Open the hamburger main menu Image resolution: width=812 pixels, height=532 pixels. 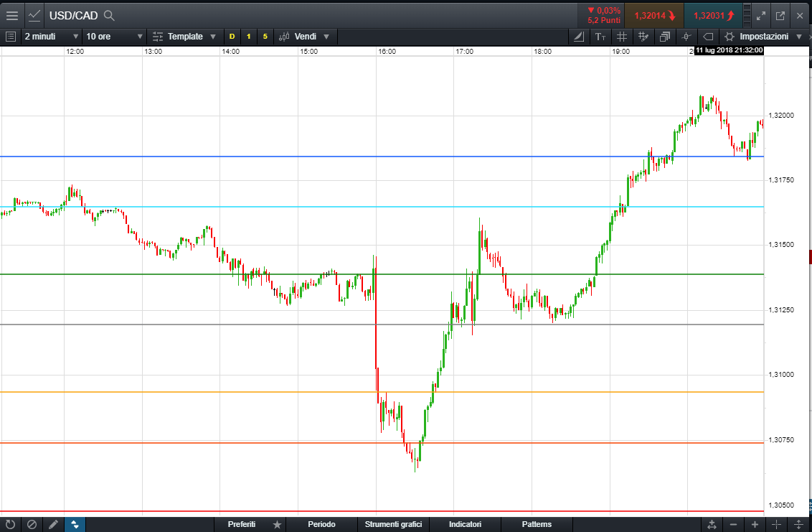pyautogui.click(x=12, y=16)
